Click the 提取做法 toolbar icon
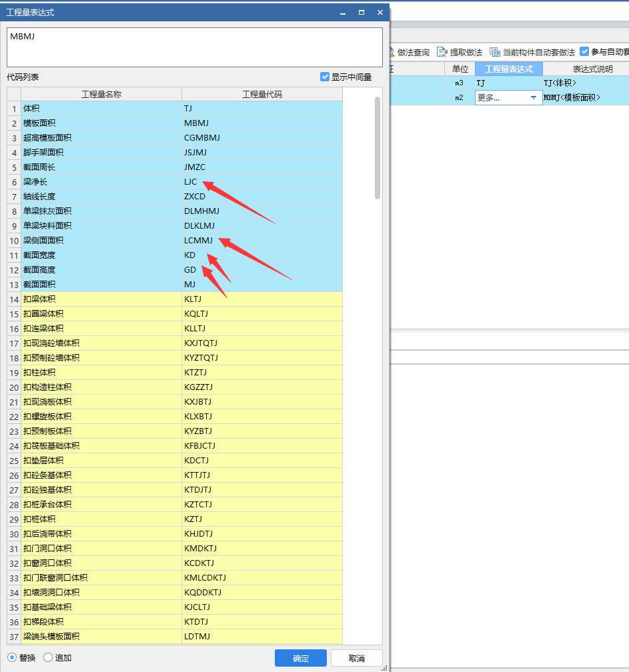Image resolution: width=629 pixels, height=672 pixels. pyautogui.click(x=442, y=52)
